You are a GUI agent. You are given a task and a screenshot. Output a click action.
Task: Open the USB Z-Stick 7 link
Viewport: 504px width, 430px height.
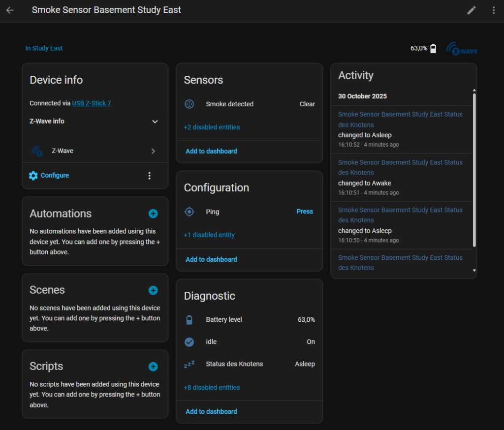(x=92, y=103)
